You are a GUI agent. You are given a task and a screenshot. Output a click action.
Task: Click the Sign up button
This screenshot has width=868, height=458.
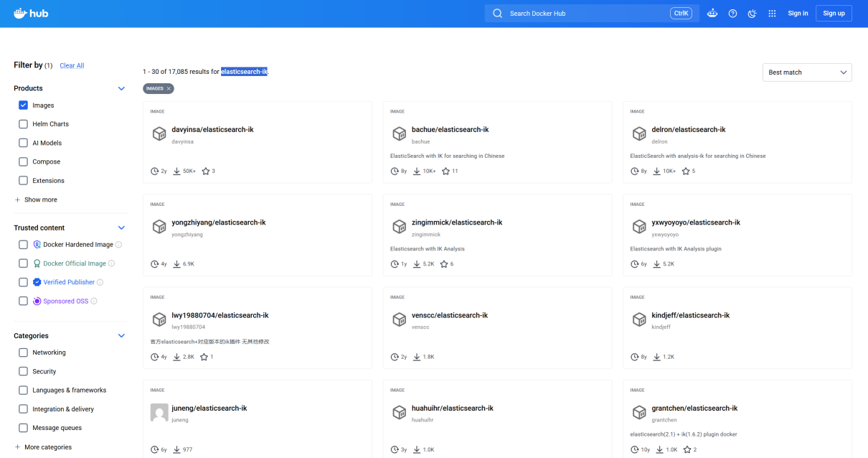pos(834,13)
